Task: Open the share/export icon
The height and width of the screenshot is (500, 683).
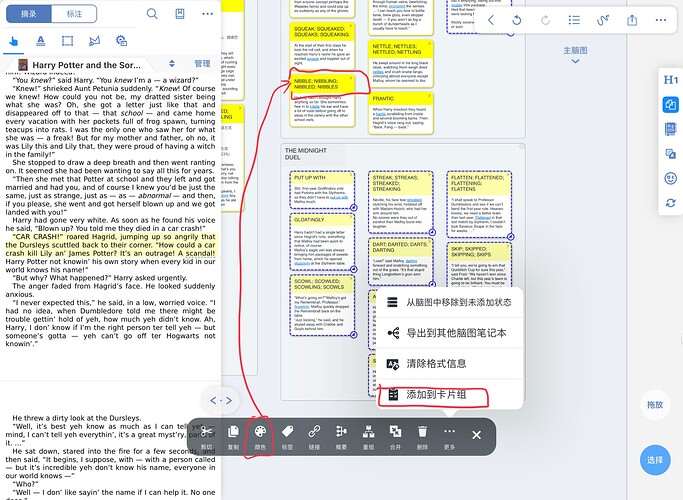Action: [632, 20]
